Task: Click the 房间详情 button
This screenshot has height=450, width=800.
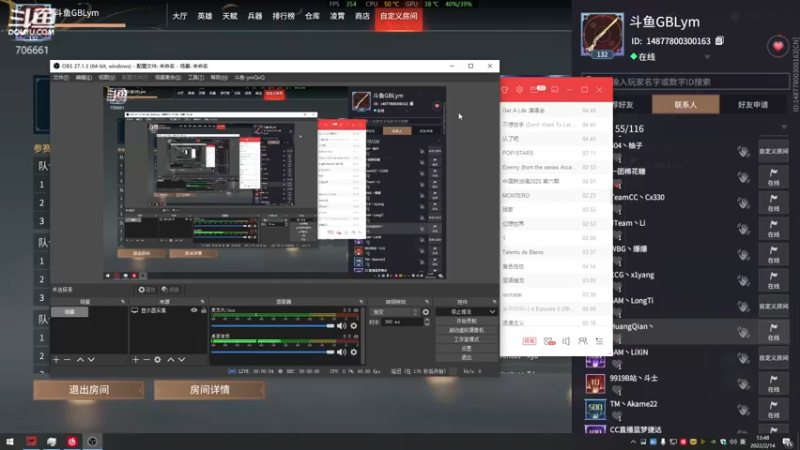Action: (x=209, y=390)
